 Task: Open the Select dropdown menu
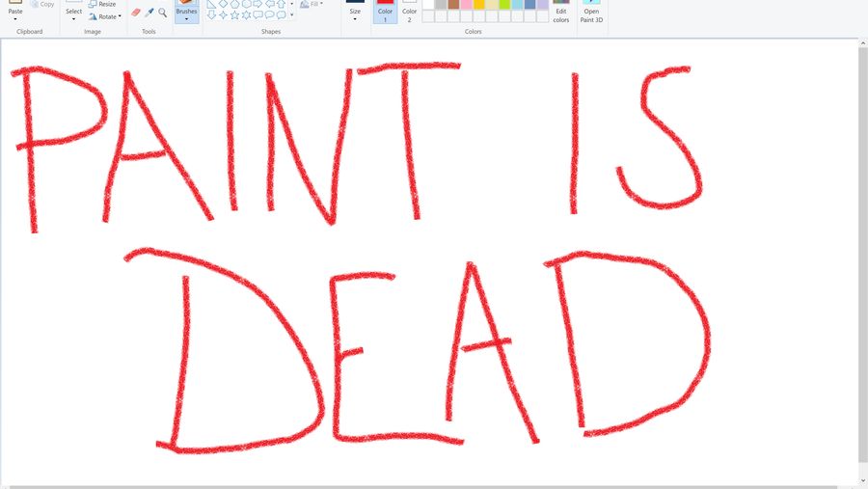pos(73,19)
